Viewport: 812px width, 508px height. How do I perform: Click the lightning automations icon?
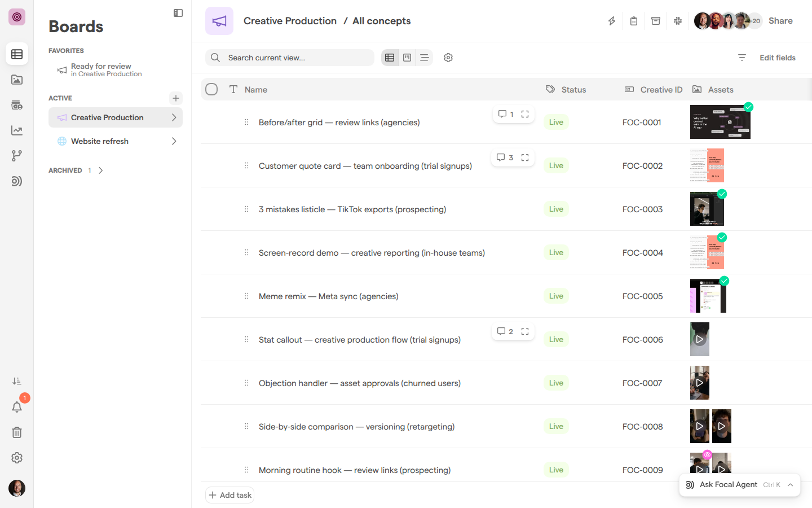pyautogui.click(x=612, y=21)
